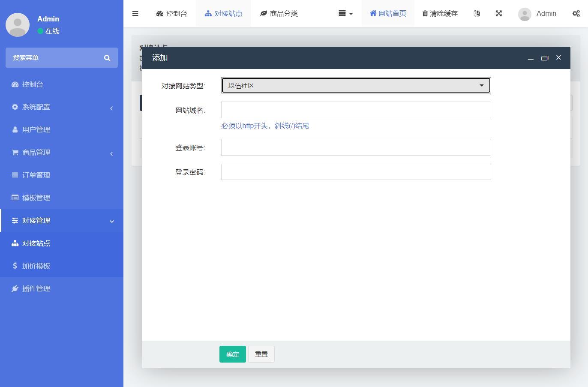Click the 重置 button
588x387 pixels.
point(261,354)
